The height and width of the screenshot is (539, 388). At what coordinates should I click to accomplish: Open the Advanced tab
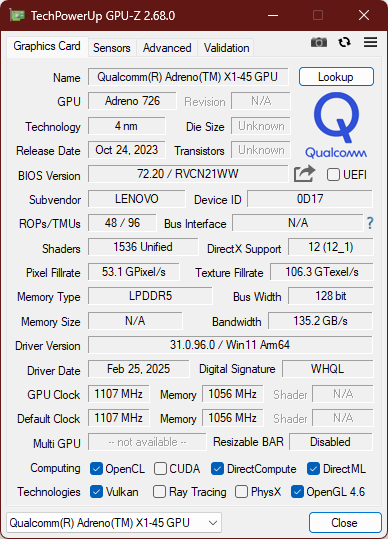pos(167,48)
